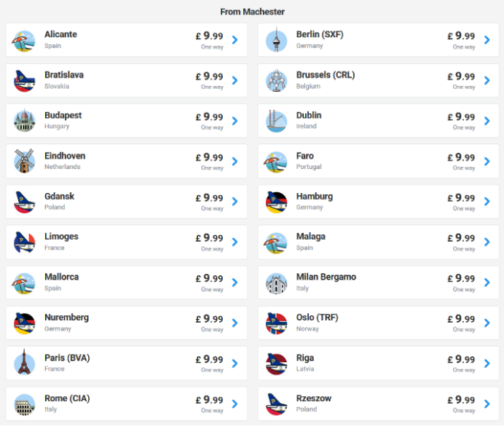Select the Milan Bergamo cathedral icon

click(276, 283)
